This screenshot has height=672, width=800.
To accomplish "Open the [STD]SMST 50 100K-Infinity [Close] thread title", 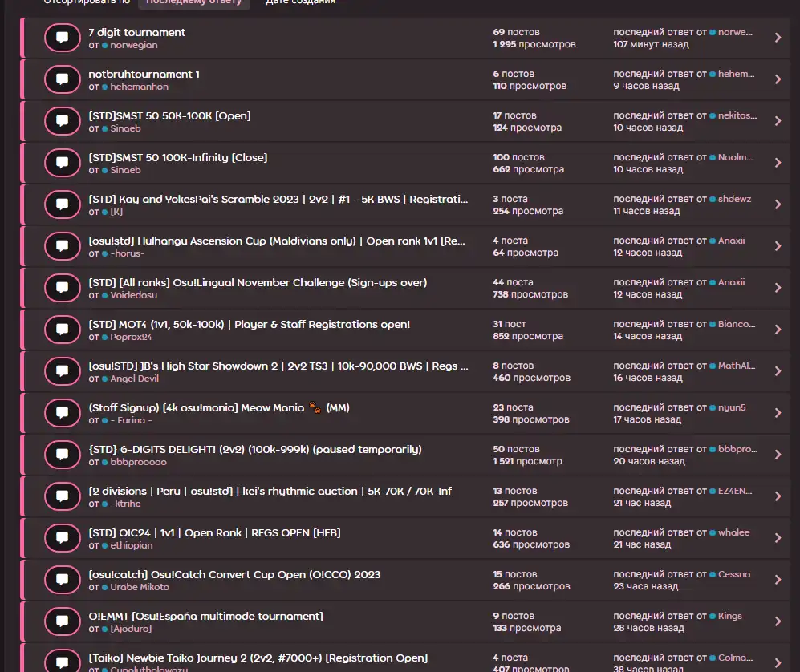I will click(177, 157).
